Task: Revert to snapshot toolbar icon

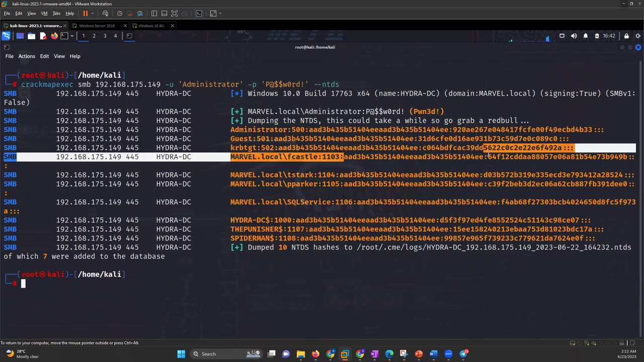Action: click(130, 14)
